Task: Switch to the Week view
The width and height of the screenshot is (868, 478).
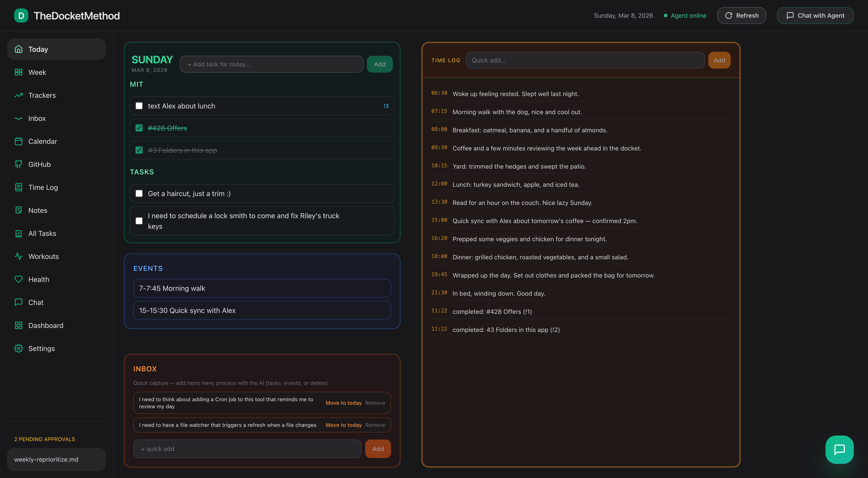Action: click(37, 72)
